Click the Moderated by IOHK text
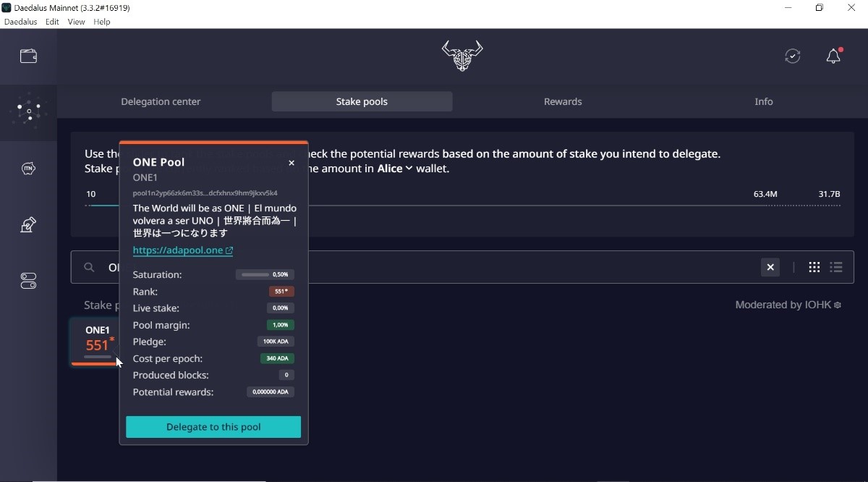 click(x=783, y=305)
